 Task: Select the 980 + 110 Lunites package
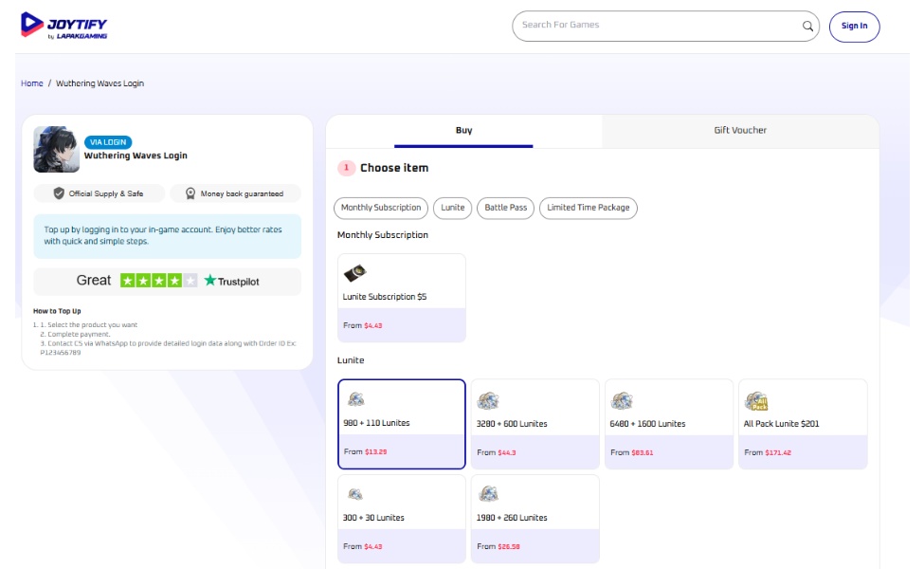402,425
